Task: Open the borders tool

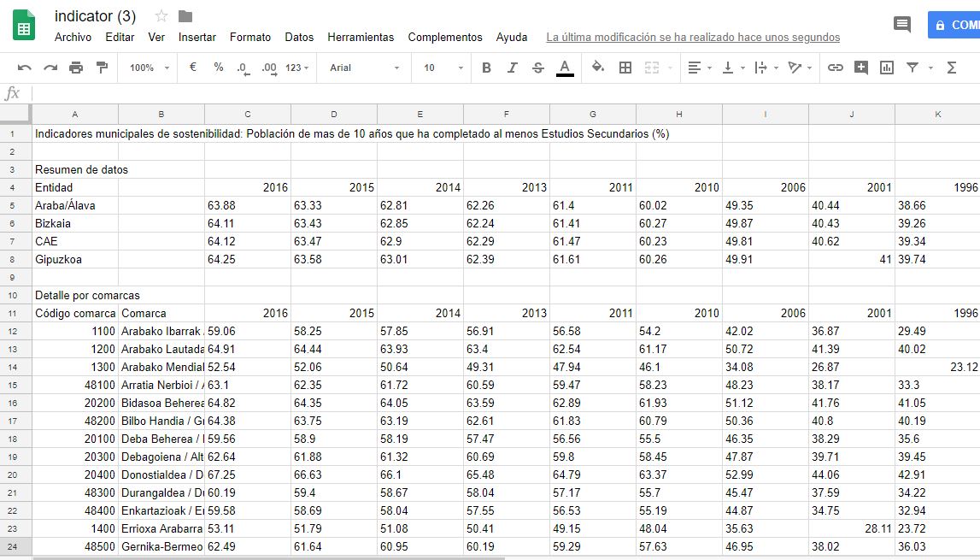Action: [625, 68]
